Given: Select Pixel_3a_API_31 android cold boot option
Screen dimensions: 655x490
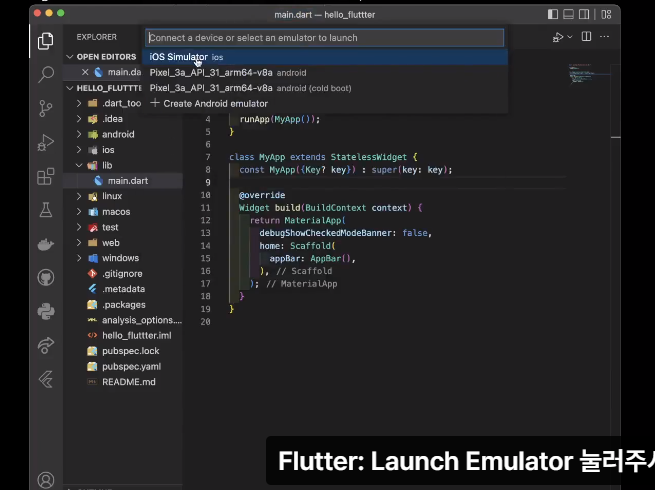Looking at the screenshot, I should coord(325,88).
